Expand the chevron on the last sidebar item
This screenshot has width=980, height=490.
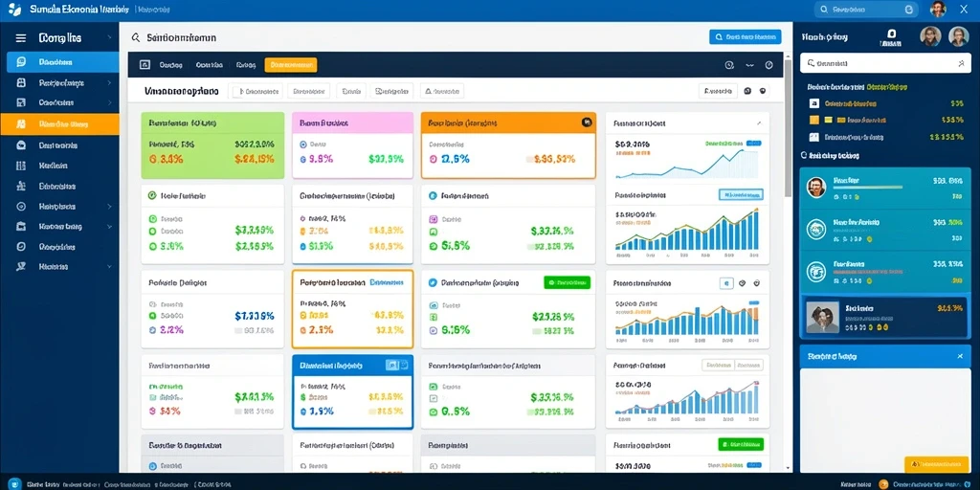pos(109,266)
